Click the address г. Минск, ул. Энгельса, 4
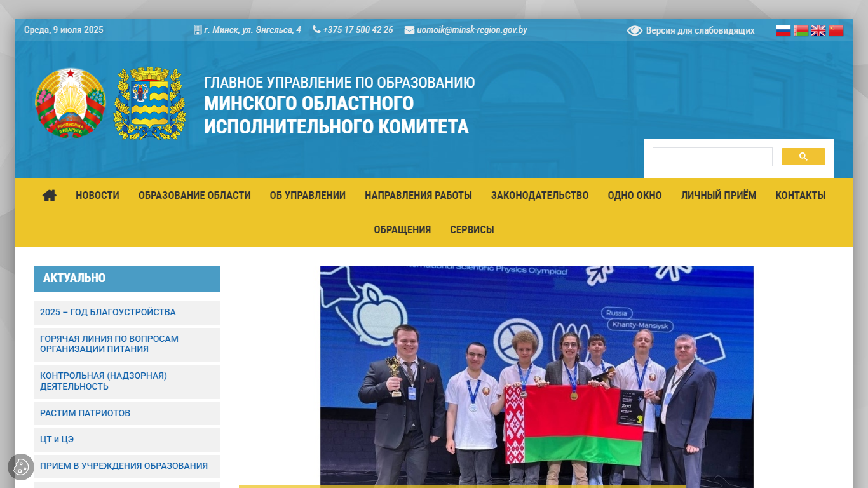Screen dimensions: 868x488 click(253, 30)
